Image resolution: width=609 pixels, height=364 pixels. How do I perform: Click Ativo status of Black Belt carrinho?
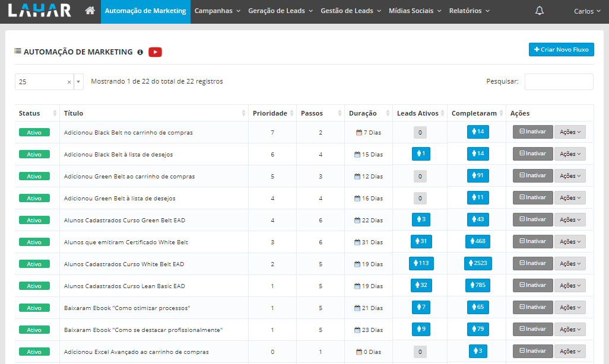point(34,132)
